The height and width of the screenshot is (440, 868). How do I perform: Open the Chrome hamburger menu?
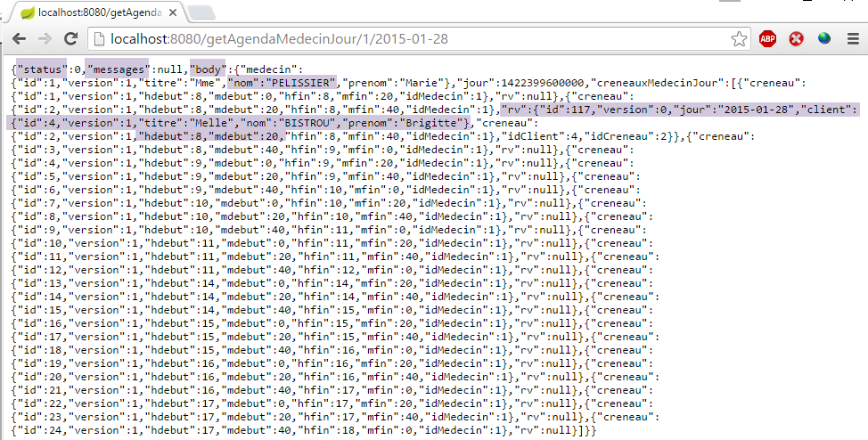tap(851, 39)
